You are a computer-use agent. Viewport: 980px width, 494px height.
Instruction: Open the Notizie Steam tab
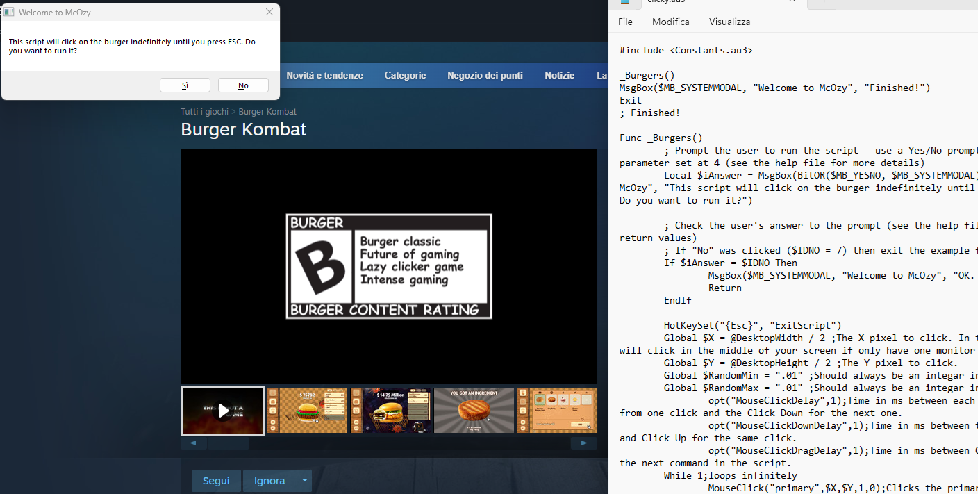pyautogui.click(x=559, y=75)
